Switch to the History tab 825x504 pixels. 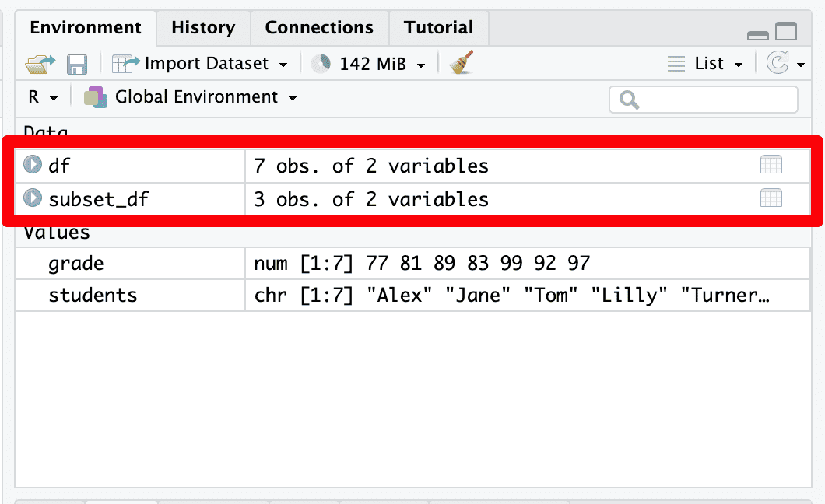[203, 28]
